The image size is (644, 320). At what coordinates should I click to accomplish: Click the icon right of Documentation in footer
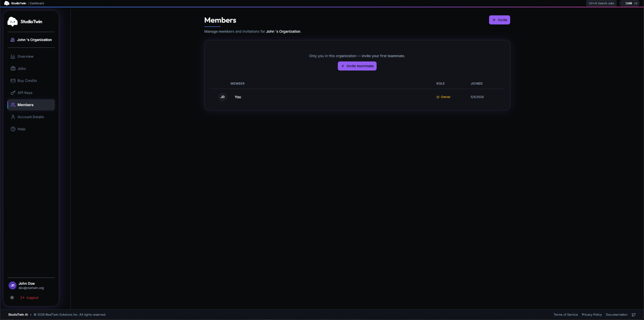(634, 315)
